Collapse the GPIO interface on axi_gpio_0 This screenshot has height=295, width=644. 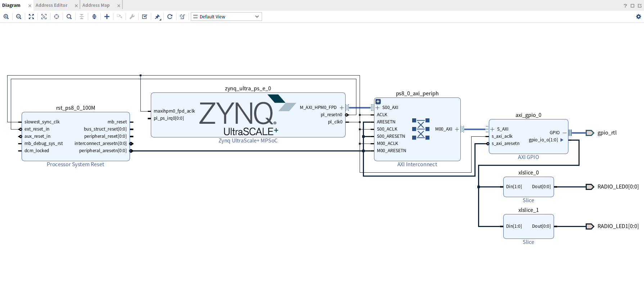(x=564, y=133)
